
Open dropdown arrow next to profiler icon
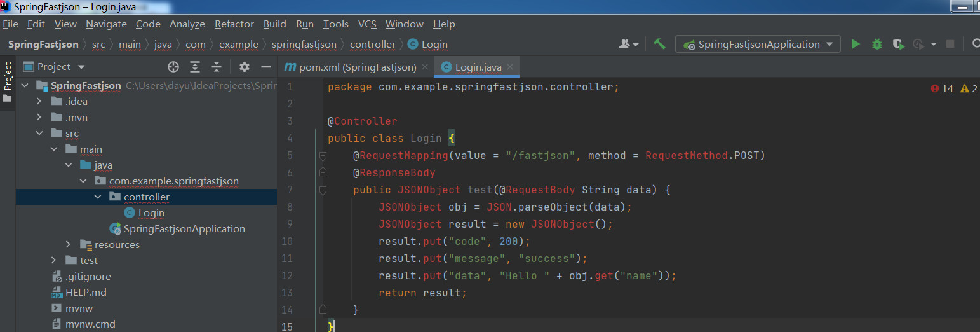point(933,44)
